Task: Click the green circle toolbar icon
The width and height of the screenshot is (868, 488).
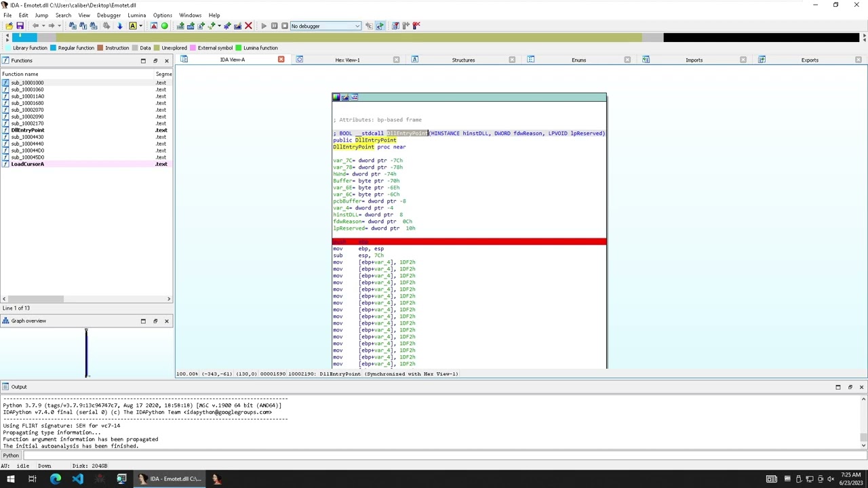Action: pyautogui.click(x=164, y=26)
